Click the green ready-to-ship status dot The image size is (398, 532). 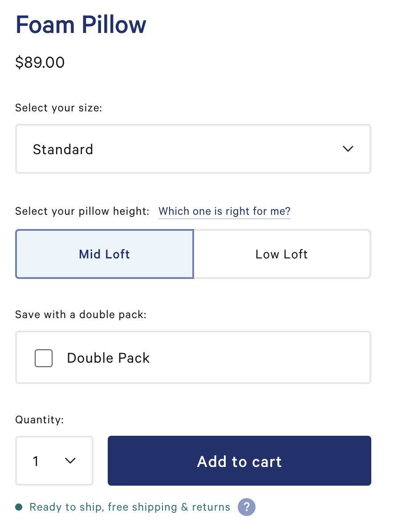19,507
